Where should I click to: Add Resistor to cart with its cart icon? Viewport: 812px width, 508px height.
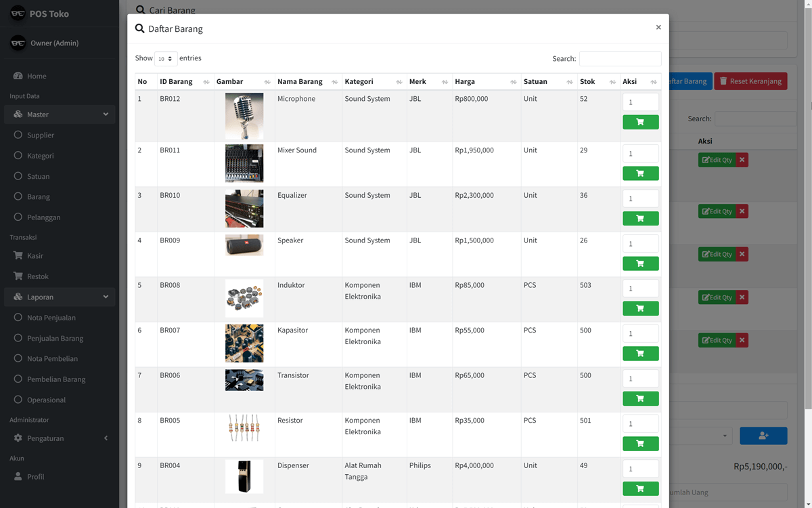[640, 444]
